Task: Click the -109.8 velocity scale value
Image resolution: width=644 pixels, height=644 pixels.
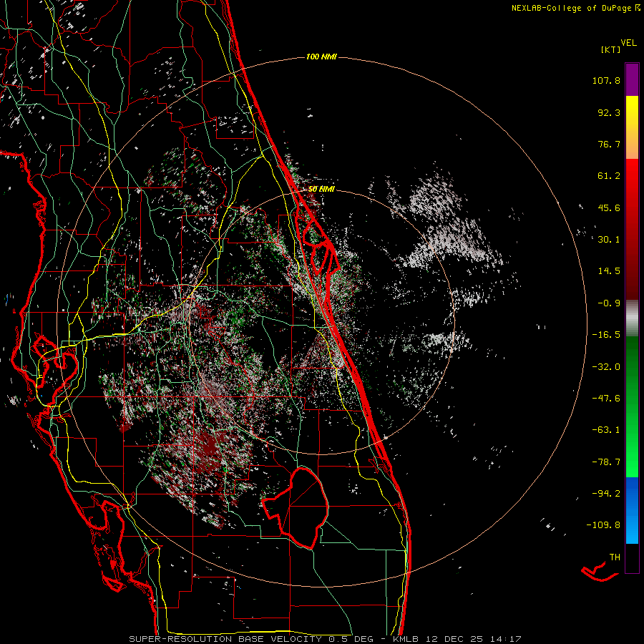Action: pyautogui.click(x=603, y=525)
